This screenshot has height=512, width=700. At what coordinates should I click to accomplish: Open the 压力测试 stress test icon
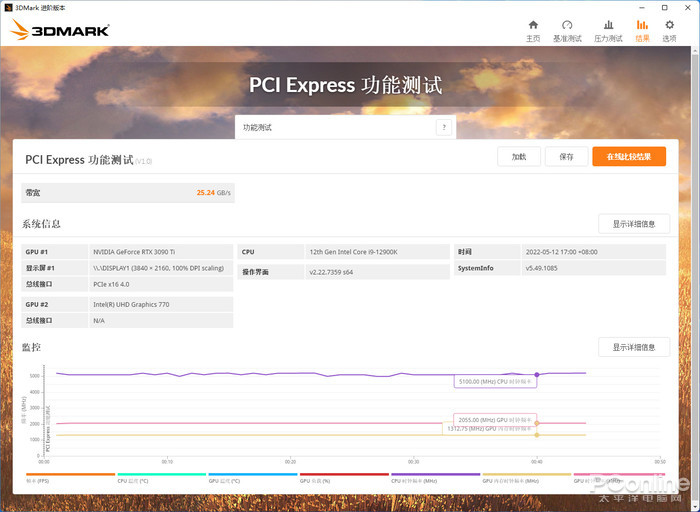coord(608,25)
